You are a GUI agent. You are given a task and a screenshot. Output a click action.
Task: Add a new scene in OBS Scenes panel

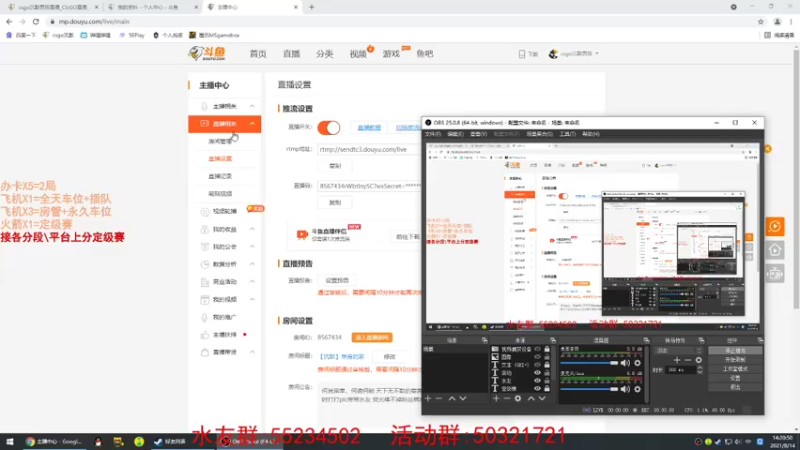point(428,398)
